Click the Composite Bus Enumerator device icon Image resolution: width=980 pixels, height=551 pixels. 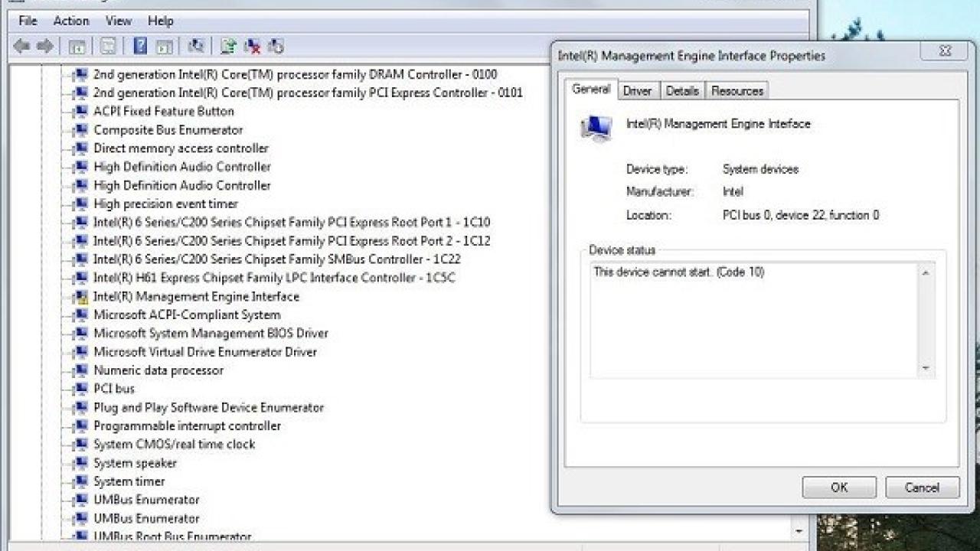(x=80, y=130)
